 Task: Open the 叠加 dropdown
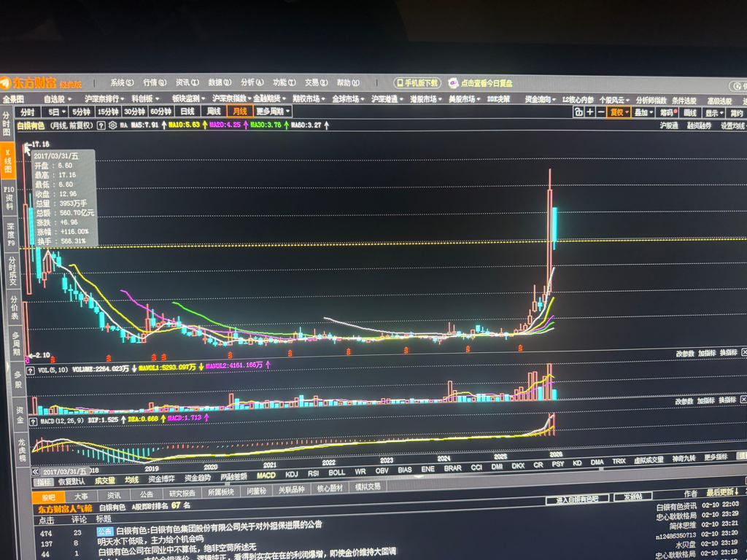click(643, 113)
